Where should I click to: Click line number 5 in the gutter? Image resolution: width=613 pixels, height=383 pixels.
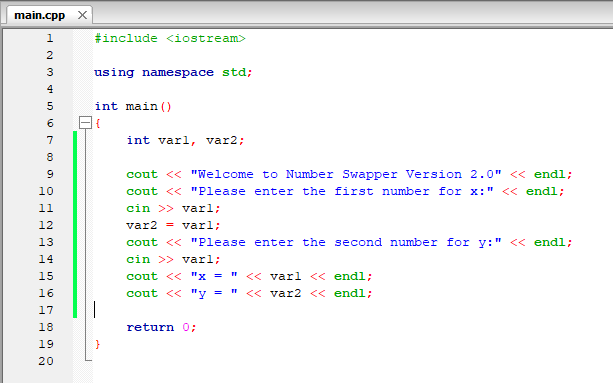pos(50,106)
